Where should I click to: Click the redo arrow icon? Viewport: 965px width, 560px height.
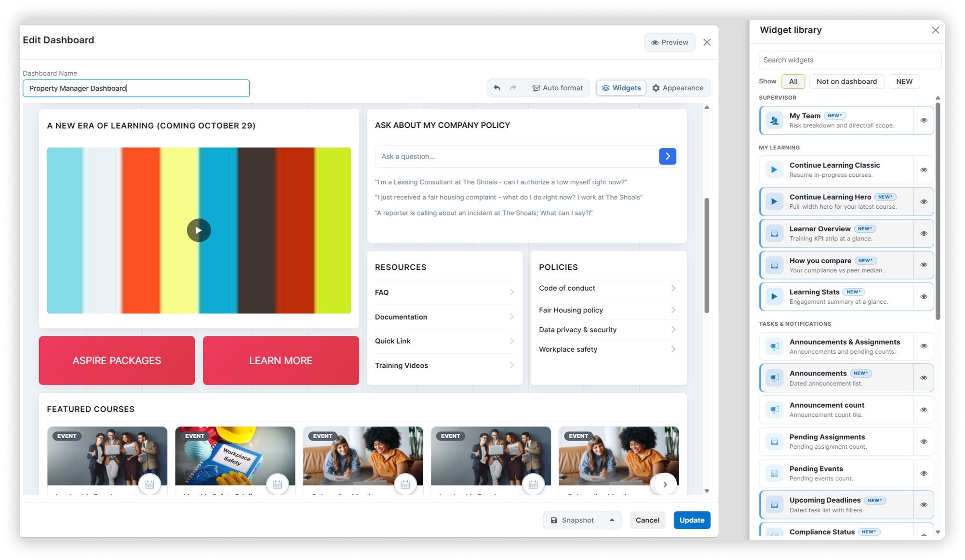pyautogui.click(x=513, y=88)
